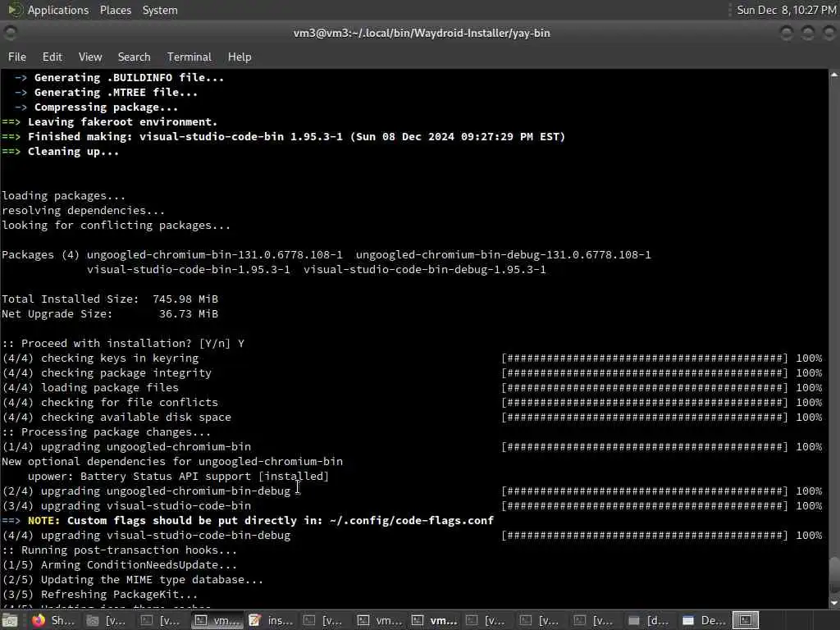This screenshot has width=840, height=630.
Task: Click the '~/.config/code-flags.conf' path text
Action: coord(412,521)
